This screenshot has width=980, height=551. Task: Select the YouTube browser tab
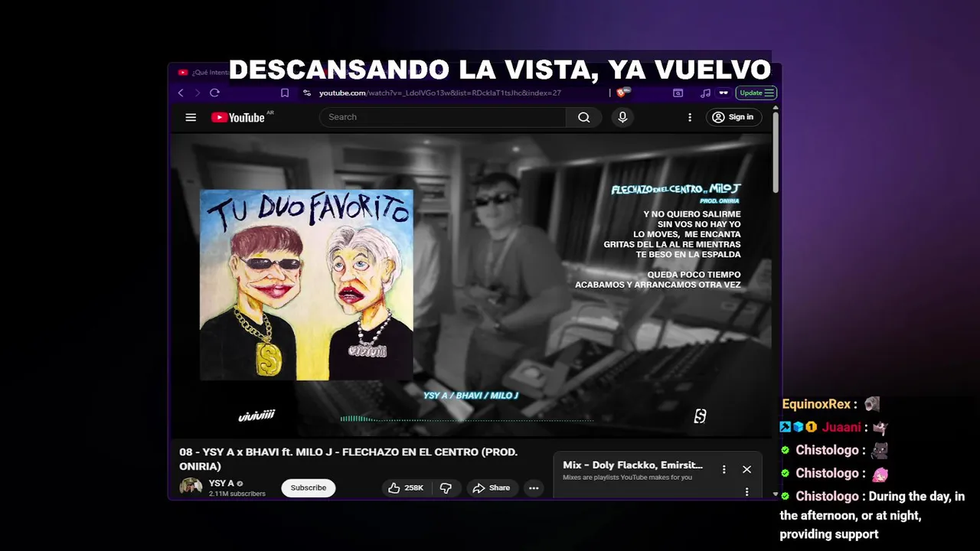point(203,73)
